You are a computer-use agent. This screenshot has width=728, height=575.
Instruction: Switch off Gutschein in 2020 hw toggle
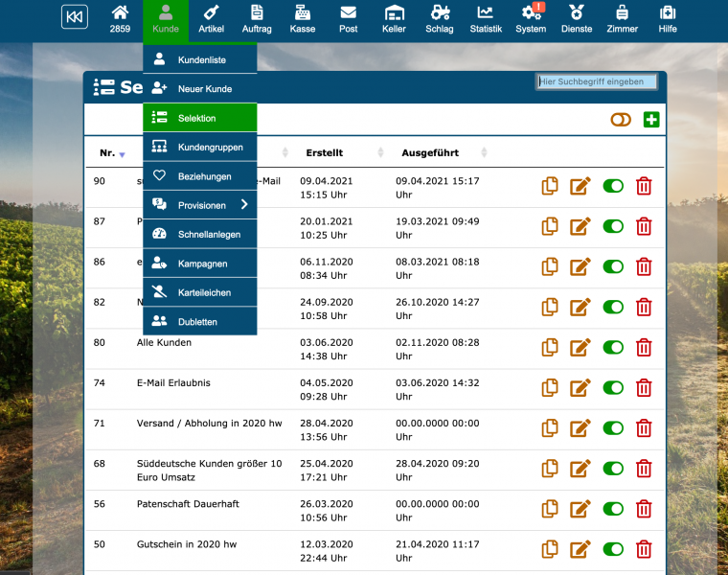pyautogui.click(x=613, y=549)
